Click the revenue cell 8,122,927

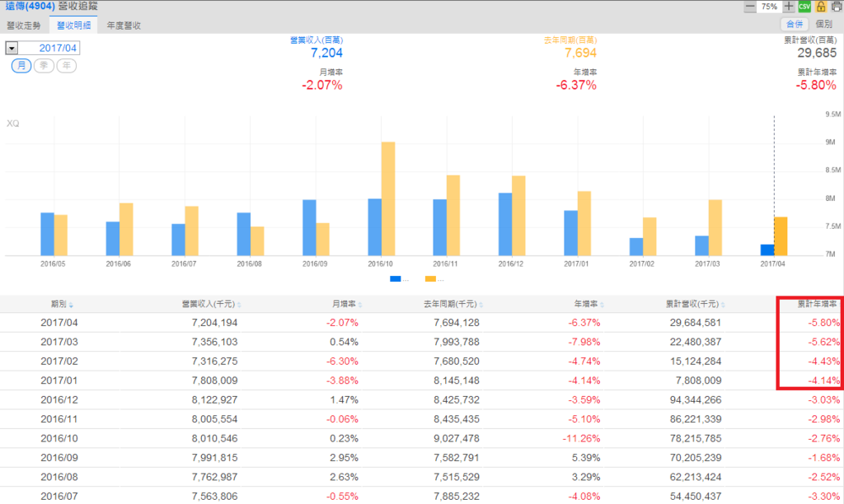point(215,400)
